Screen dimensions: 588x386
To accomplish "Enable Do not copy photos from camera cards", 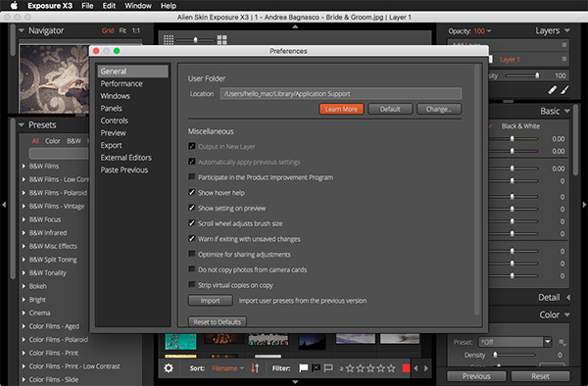I will tap(192, 269).
